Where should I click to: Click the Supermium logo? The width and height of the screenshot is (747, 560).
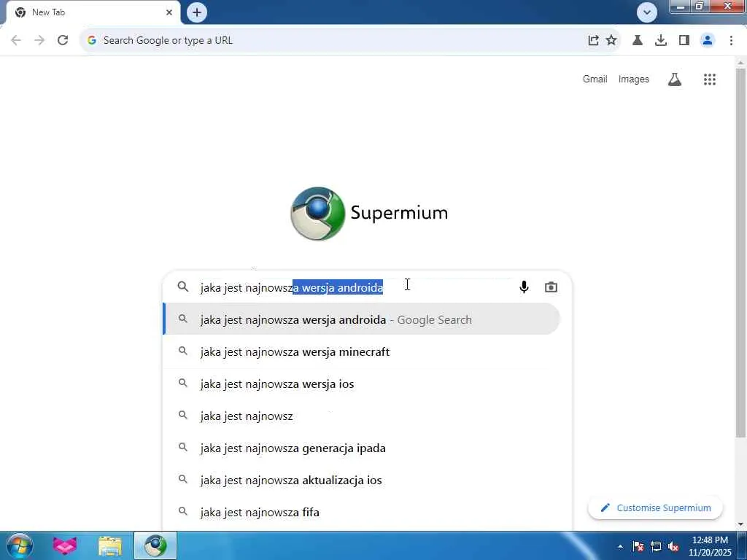click(x=369, y=214)
